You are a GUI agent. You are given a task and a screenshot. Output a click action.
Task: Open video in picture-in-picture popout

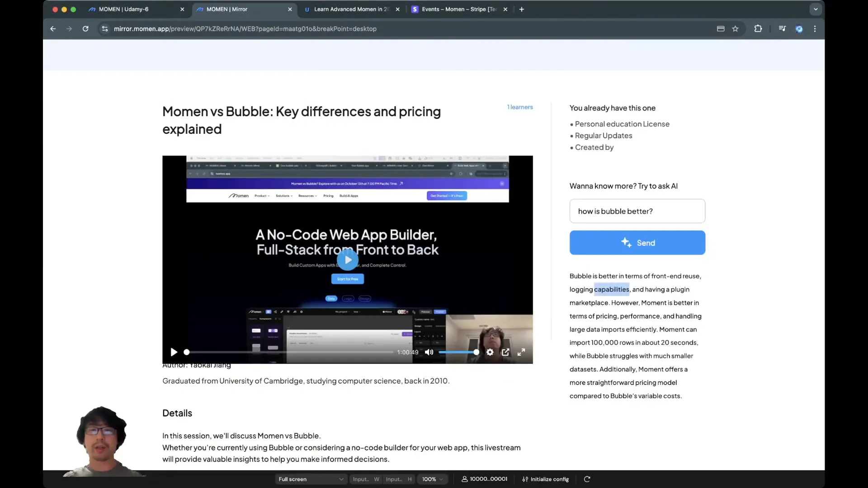click(x=505, y=352)
